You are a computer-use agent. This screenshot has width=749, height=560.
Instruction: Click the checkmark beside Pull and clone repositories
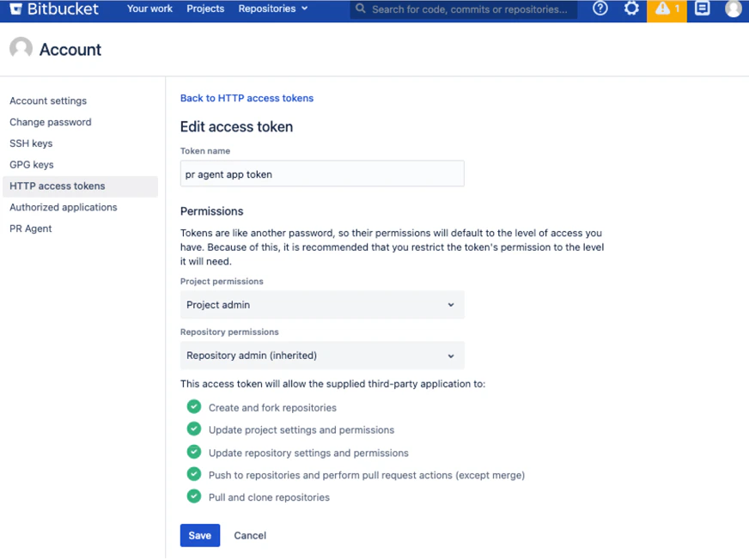click(194, 497)
